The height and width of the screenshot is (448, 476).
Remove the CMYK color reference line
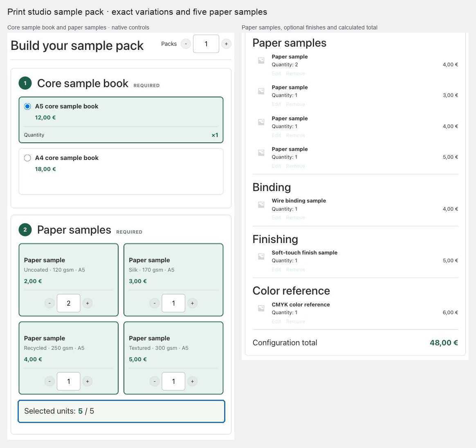coord(295,321)
